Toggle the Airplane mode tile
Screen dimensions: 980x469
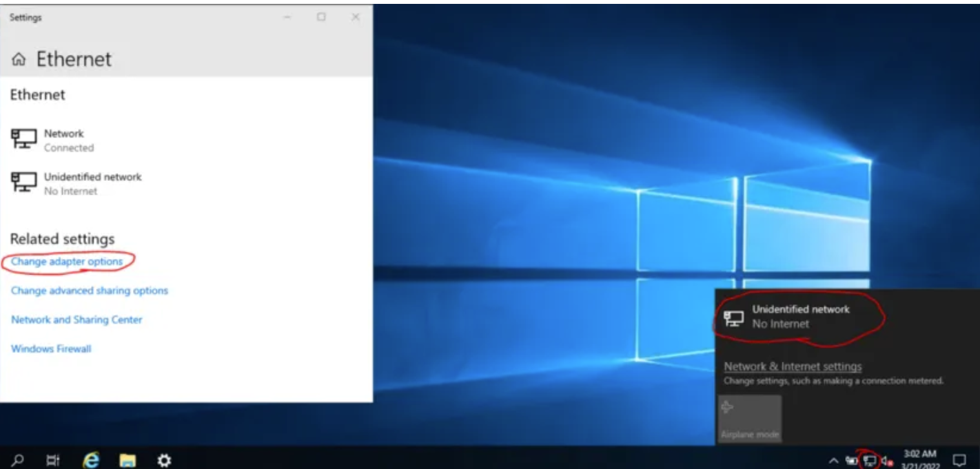[750, 419]
